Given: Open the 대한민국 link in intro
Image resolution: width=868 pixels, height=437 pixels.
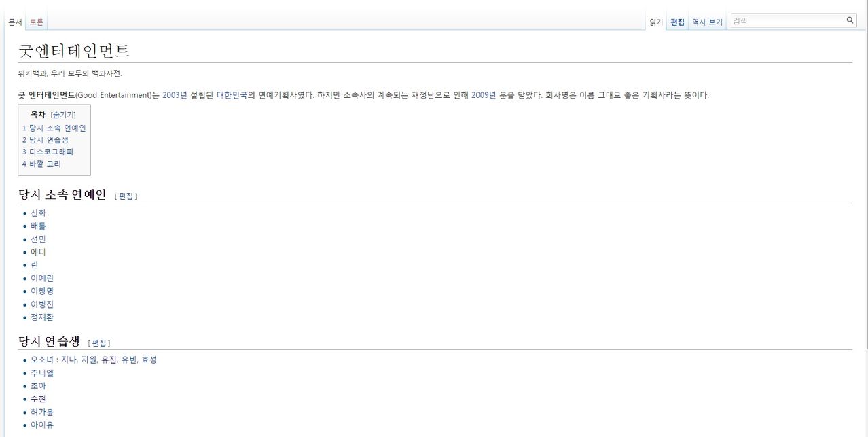Looking at the screenshot, I should [x=231, y=95].
